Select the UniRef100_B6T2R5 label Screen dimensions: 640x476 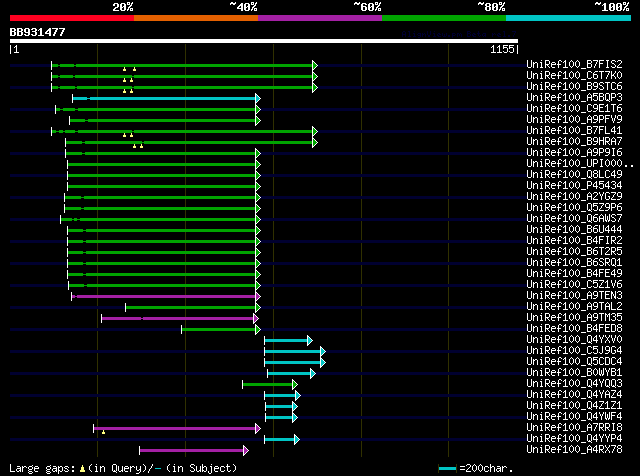point(574,252)
